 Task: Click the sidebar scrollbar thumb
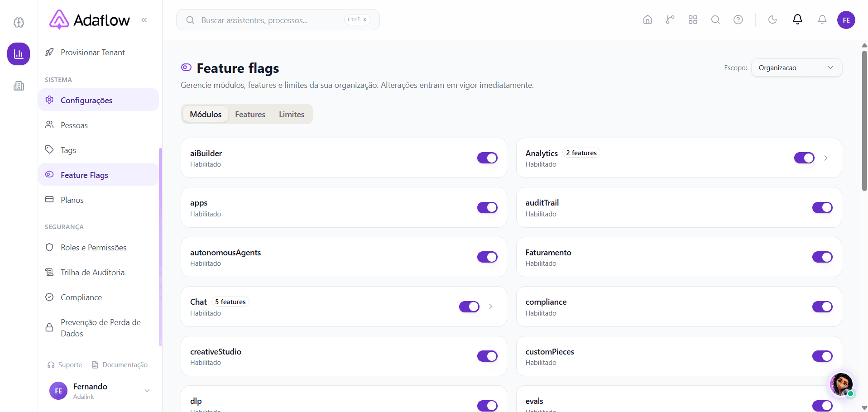point(160,247)
